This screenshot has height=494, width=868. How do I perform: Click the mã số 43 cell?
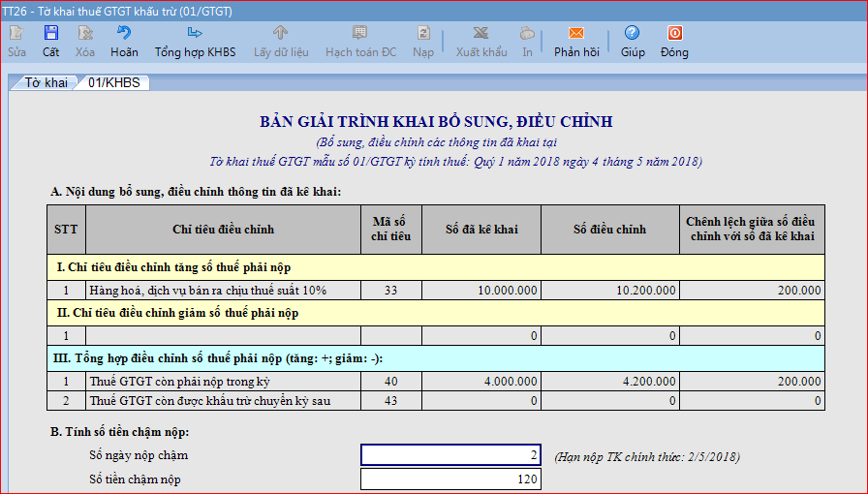point(391,401)
